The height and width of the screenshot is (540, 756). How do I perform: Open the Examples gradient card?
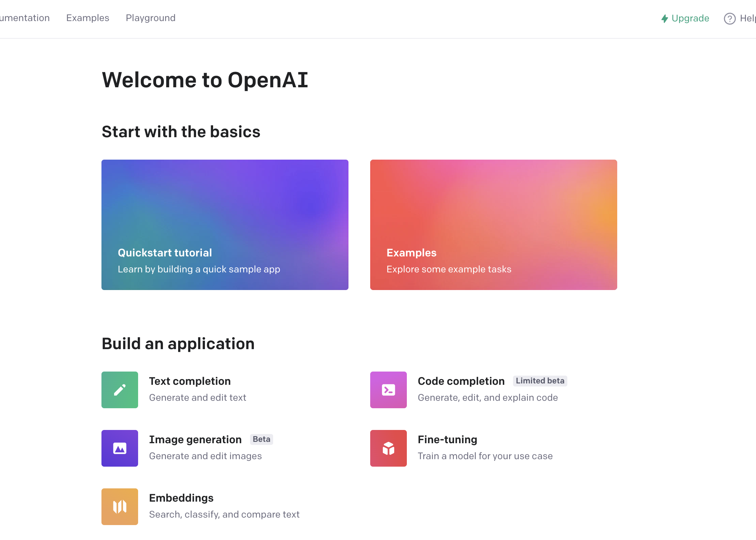pos(493,224)
